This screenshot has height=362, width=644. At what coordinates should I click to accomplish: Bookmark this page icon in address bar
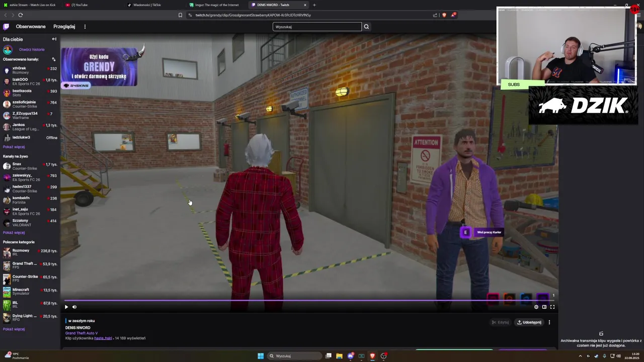(x=180, y=15)
